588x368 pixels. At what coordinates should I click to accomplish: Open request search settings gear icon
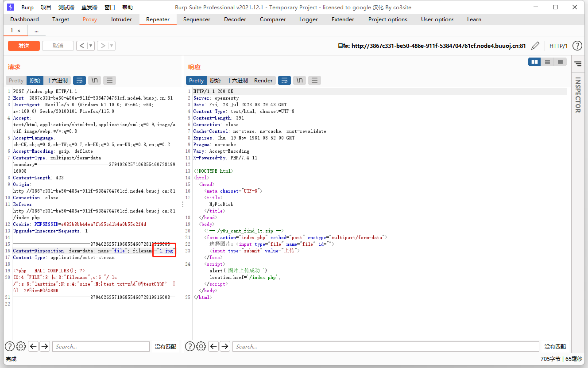pyautogui.click(x=21, y=346)
